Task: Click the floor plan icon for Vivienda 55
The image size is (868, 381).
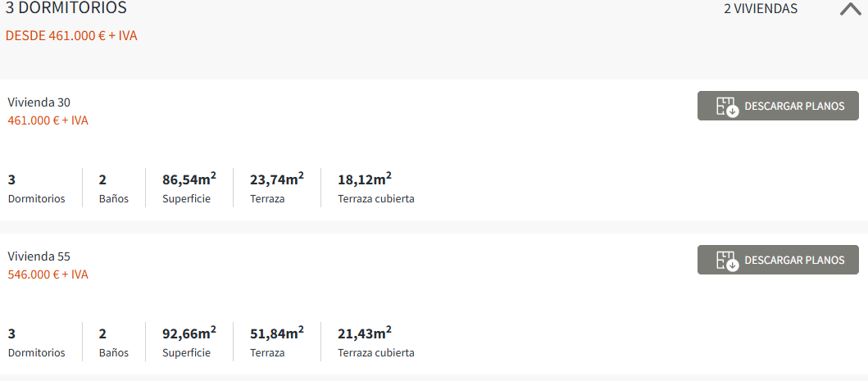Action: (727, 261)
